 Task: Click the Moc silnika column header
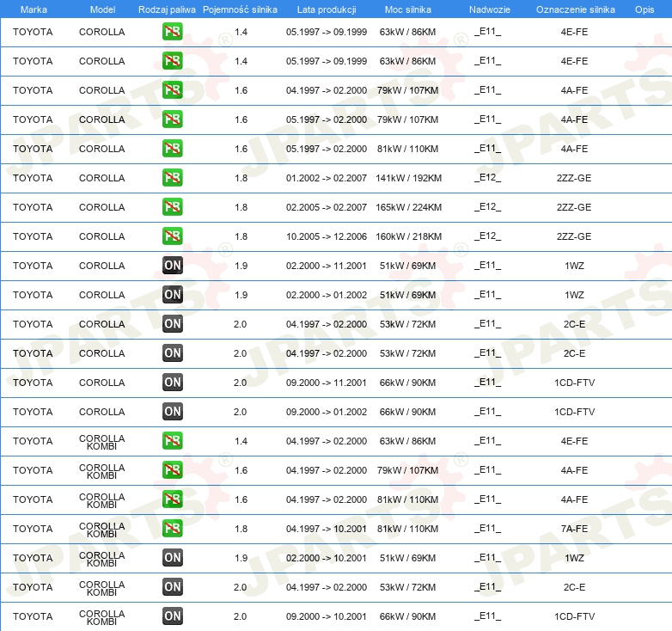pos(407,9)
